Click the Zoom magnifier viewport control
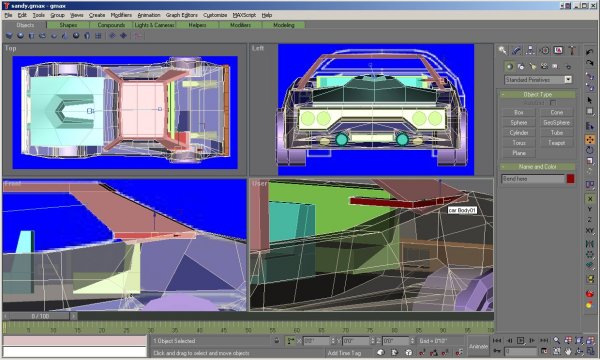The image size is (600, 360). point(556,340)
